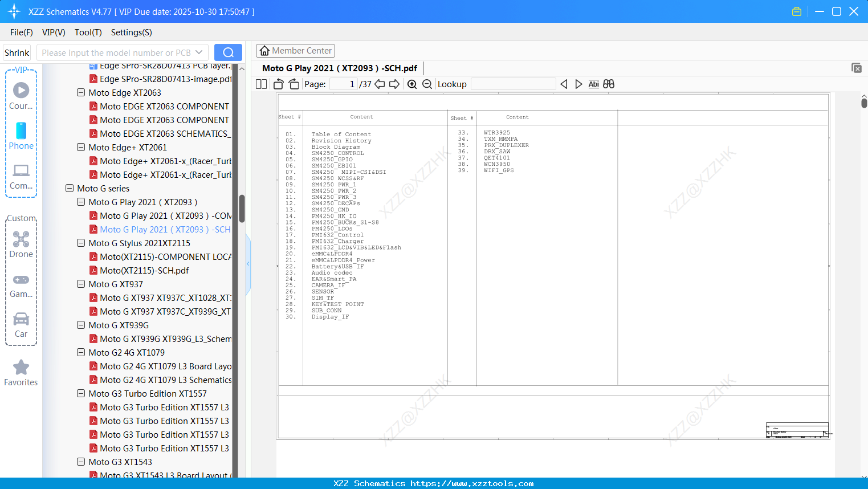
Task: Click the document vertical scrollbar thumb
Action: [864, 103]
